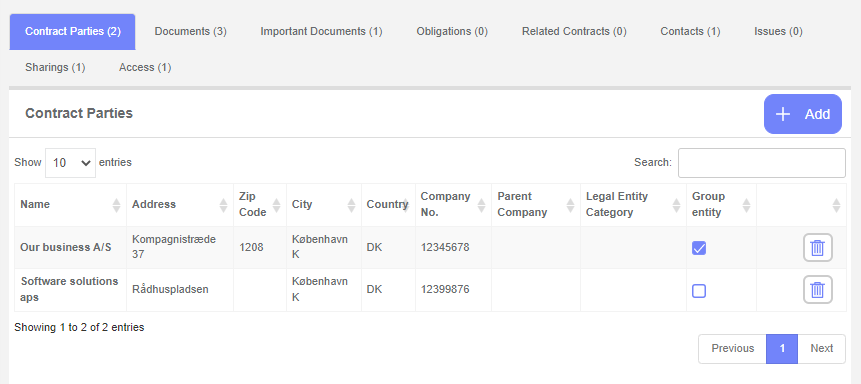Check Group entity for Software solutions aps
This screenshot has height=384, width=861.
tap(699, 291)
